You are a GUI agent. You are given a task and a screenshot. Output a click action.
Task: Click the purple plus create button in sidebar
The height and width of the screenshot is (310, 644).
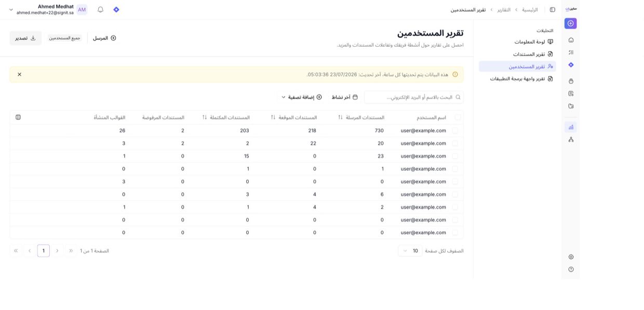571,23
